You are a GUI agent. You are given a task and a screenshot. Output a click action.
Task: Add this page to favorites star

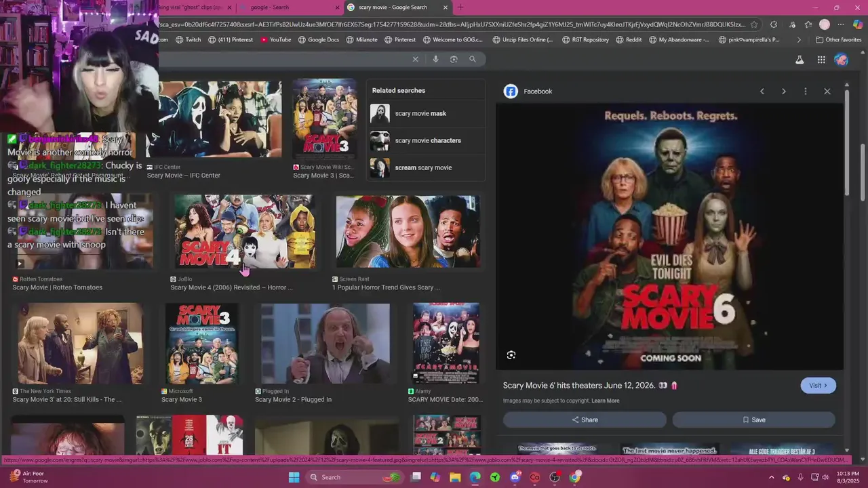point(754,24)
